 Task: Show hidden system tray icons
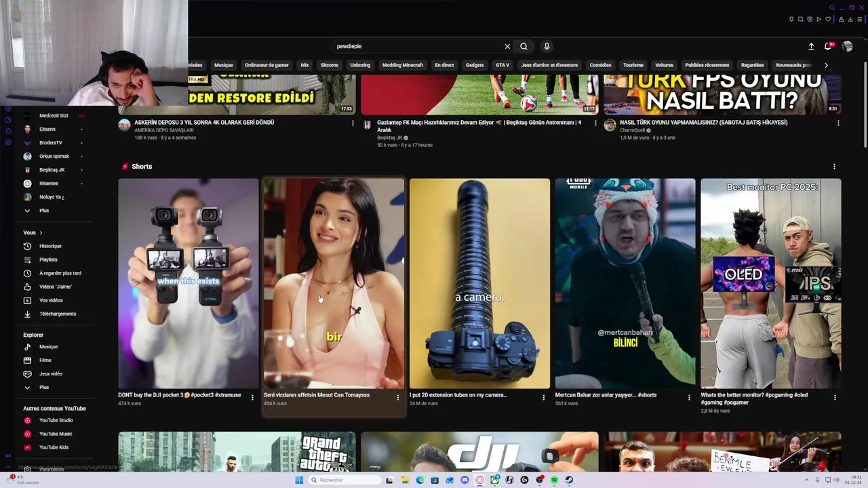click(x=806, y=480)
